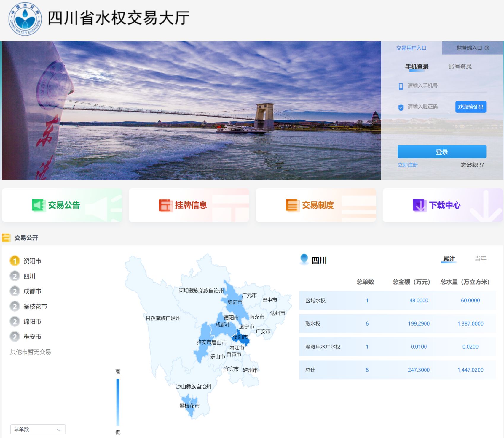Switch to 账号登录 login mode
This screenshot has height=438, width=504.
[x=460, y=66]
